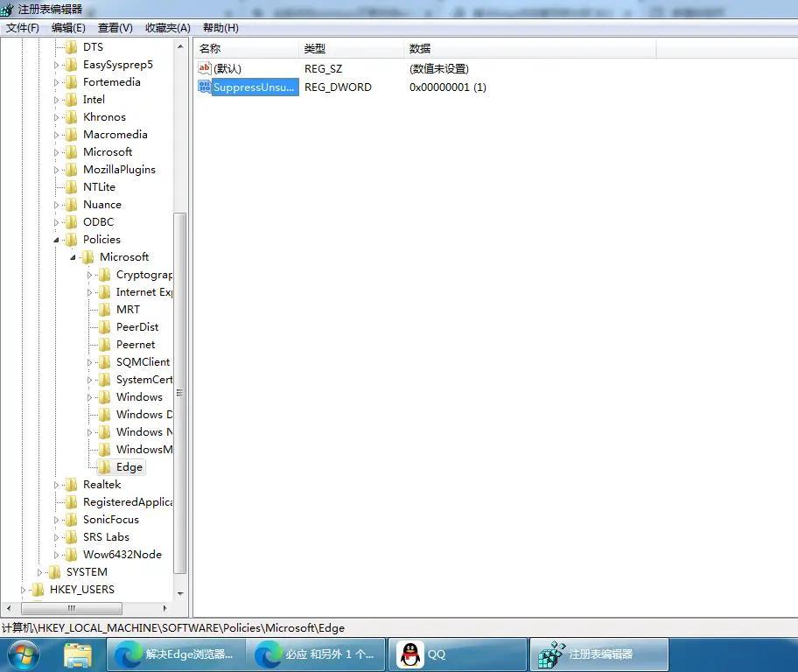Expand the SYSTEM hive node
798x672 pixels.
coord(40,572)
